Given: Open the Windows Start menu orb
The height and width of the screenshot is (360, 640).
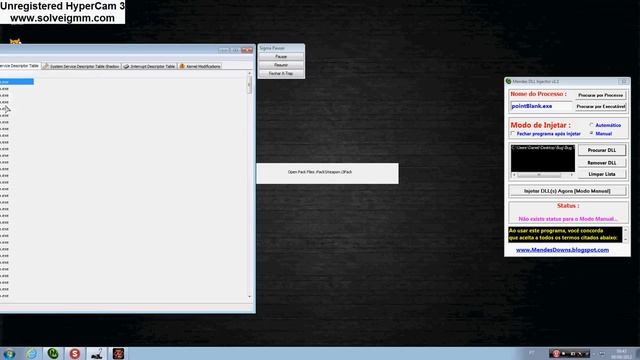Looking at the screenshot, I should click(9, 353).
